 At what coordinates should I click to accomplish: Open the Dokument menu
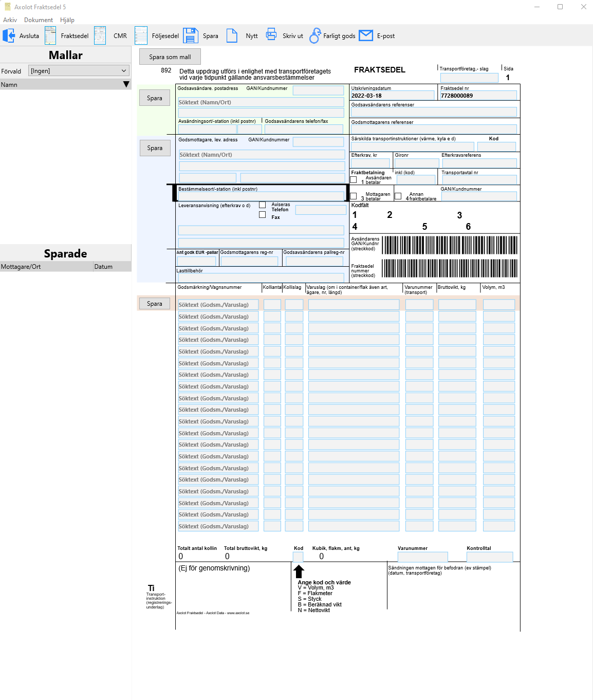(39, 20)
